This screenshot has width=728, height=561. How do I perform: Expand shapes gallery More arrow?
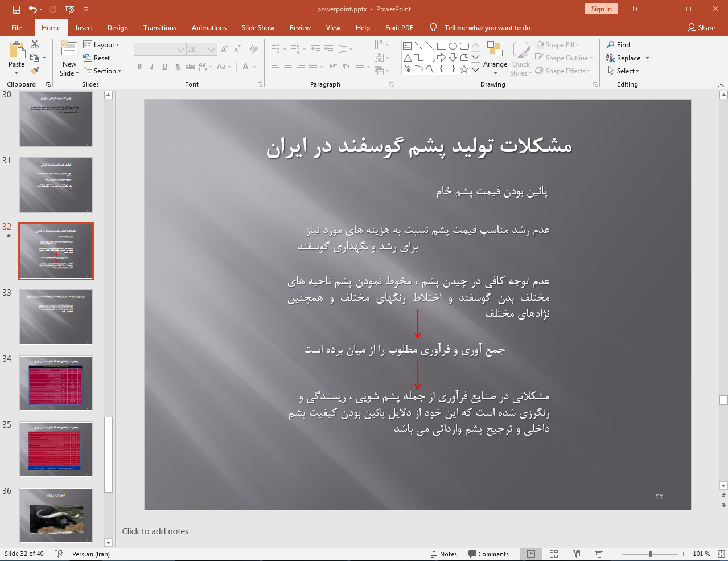tap(475, 69)
